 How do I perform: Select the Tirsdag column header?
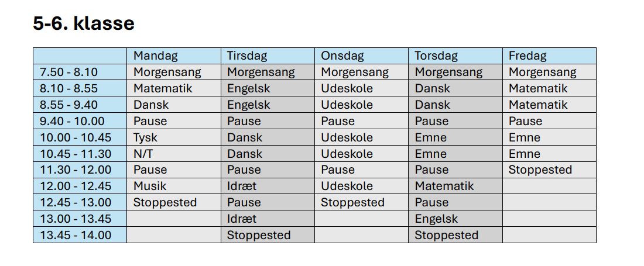(x=267, y=56)
